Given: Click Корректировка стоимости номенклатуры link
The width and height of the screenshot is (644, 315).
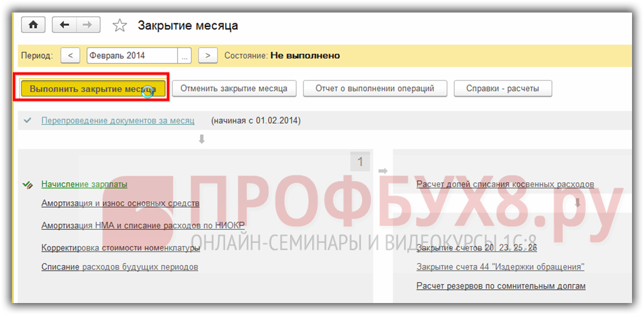Looking at the screenshot, I should pyautogui.click(x=120, y=247).
